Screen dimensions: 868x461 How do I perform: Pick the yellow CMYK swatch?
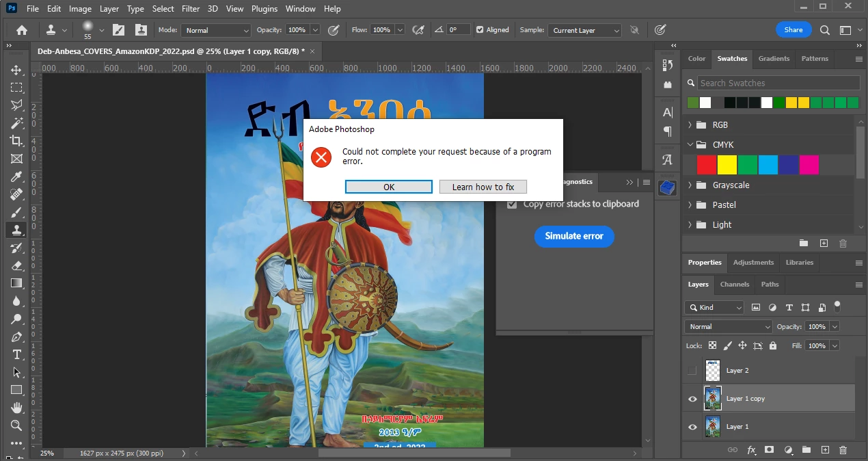(x=727, y=165)
